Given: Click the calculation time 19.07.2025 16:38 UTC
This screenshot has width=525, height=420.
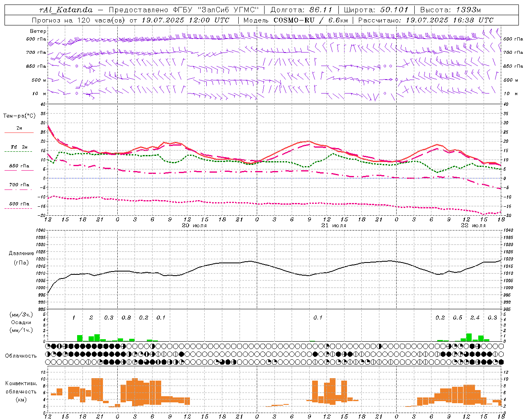Looking at the screenshot, I should coord(450,20).
